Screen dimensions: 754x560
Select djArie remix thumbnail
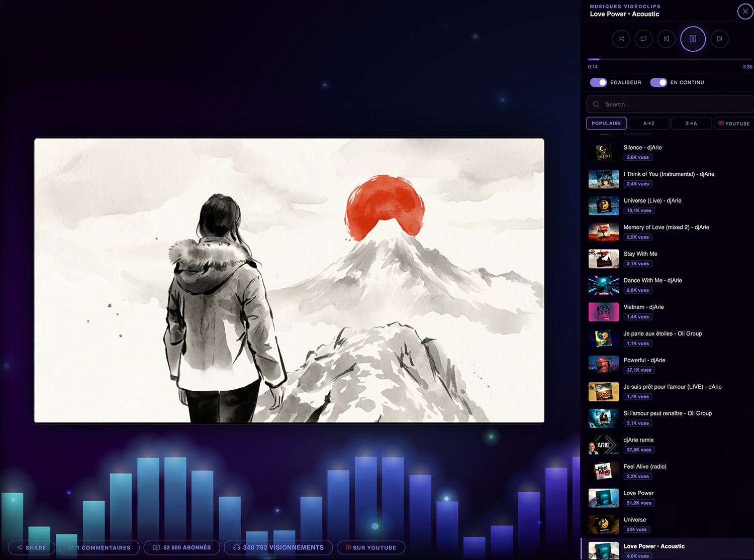click(604, 445)
